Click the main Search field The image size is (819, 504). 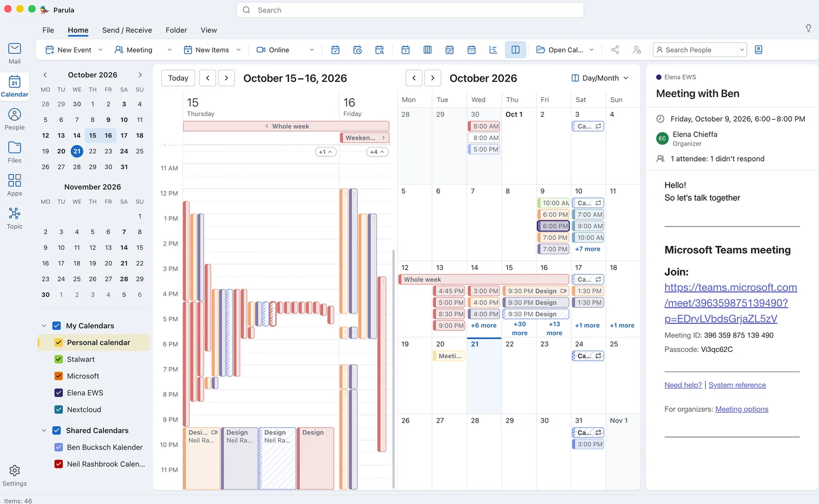[x=410, y=10]
